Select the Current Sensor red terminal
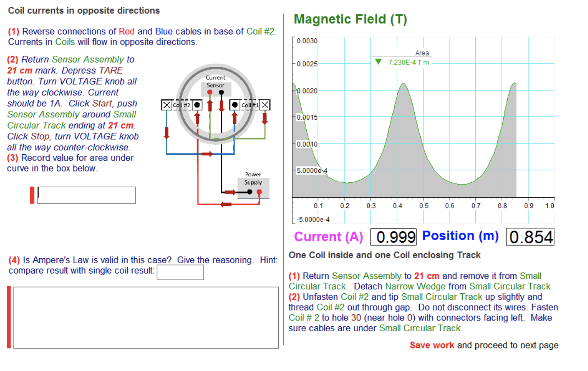588x371 pixels. 209,92
